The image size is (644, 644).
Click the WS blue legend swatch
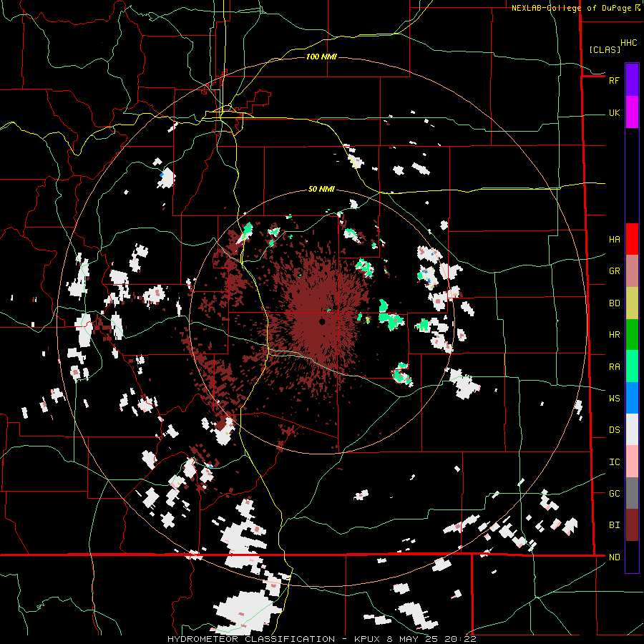[x=632, y=398]
